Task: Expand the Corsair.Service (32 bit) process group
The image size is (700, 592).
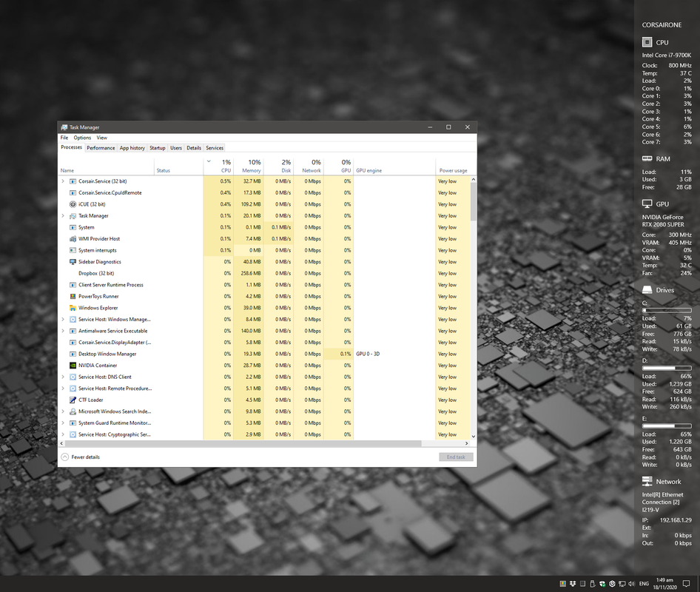Action: [63, 181]
